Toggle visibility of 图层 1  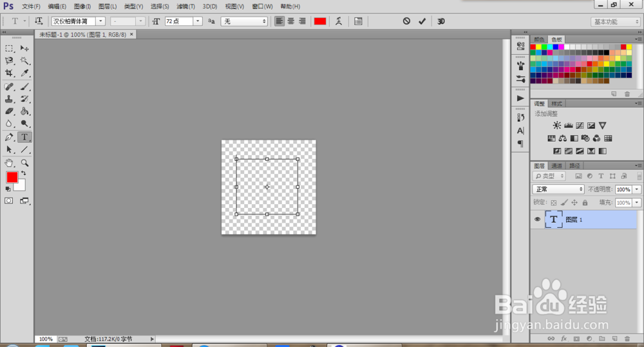(537, 220)
